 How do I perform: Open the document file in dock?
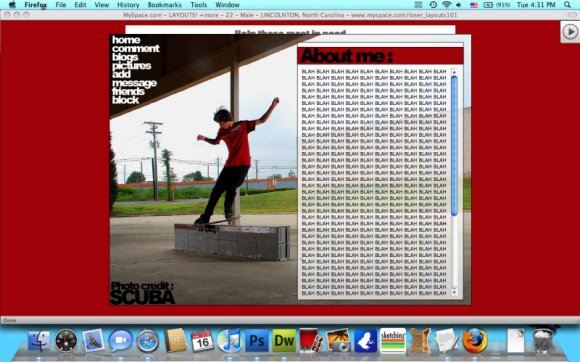pyautogui.click(x=516, y=341)
